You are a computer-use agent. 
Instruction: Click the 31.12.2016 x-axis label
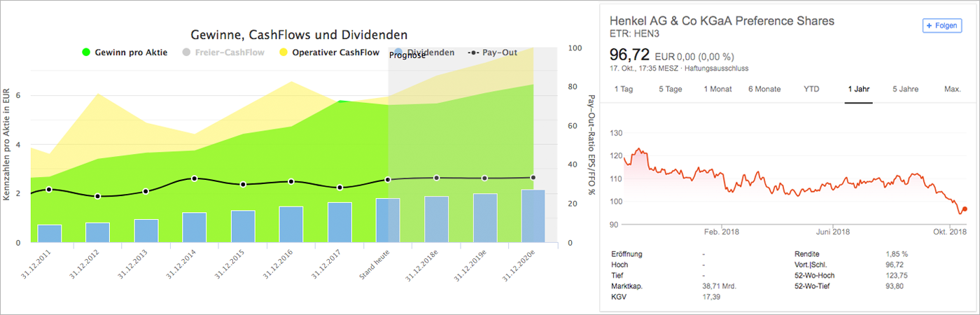click(278, 266)
